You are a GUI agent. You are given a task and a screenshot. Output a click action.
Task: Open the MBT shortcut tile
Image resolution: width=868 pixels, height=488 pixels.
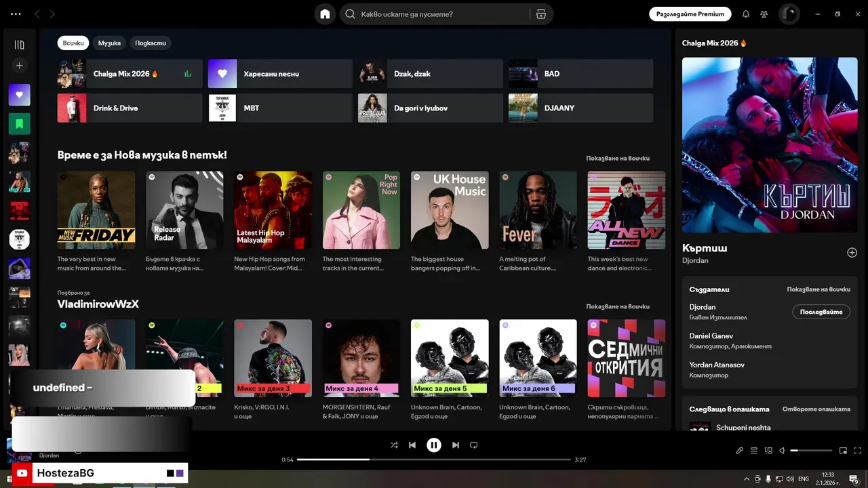(280, 108)
